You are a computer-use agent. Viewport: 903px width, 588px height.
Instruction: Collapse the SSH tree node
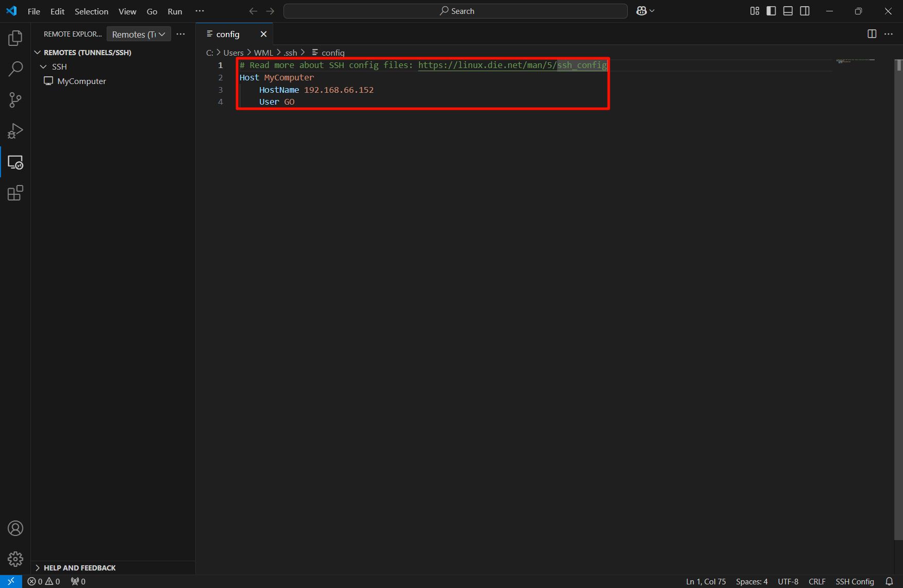43,67
